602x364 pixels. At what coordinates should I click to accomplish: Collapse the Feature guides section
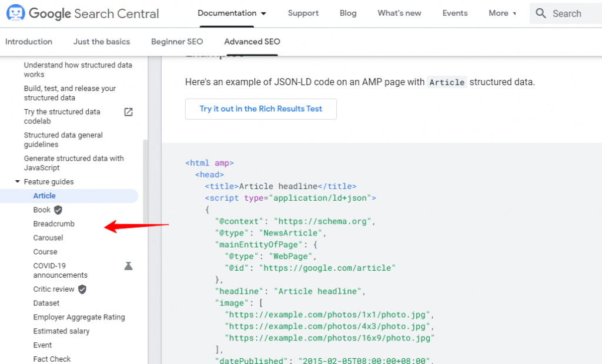(x=17, y=181)
